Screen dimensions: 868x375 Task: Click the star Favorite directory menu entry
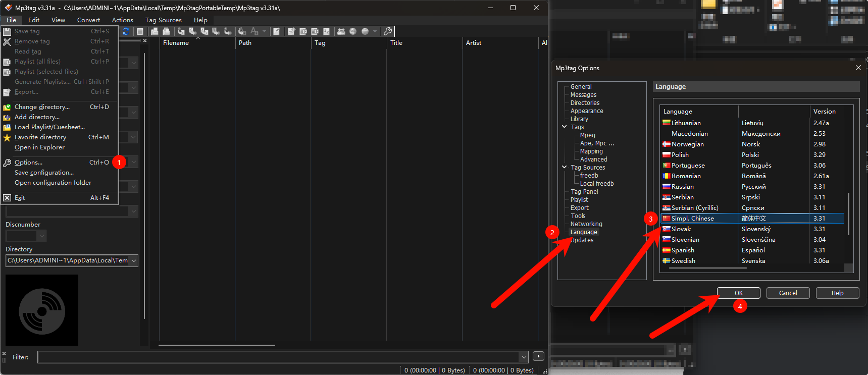tap(40, 137)
